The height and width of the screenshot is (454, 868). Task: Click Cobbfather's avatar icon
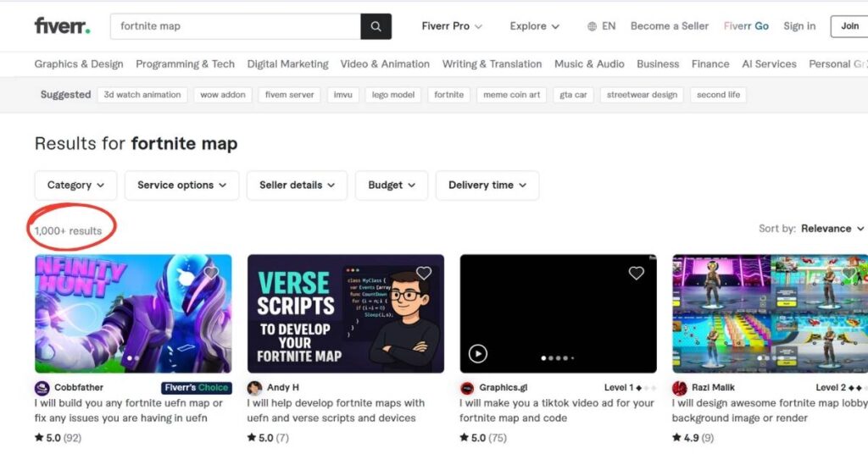point(42,388)
